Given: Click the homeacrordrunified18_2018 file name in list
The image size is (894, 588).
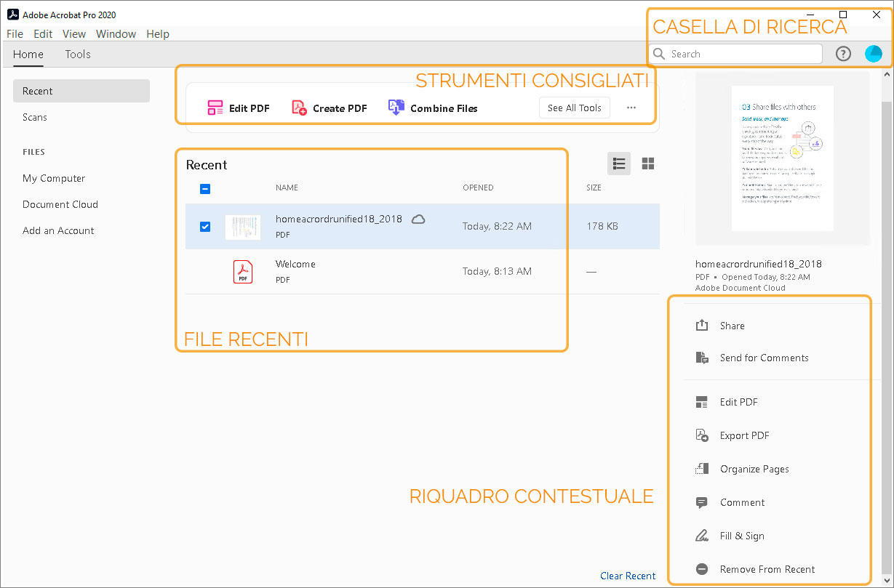Looking at the screenshot, I should coord(339,219).
